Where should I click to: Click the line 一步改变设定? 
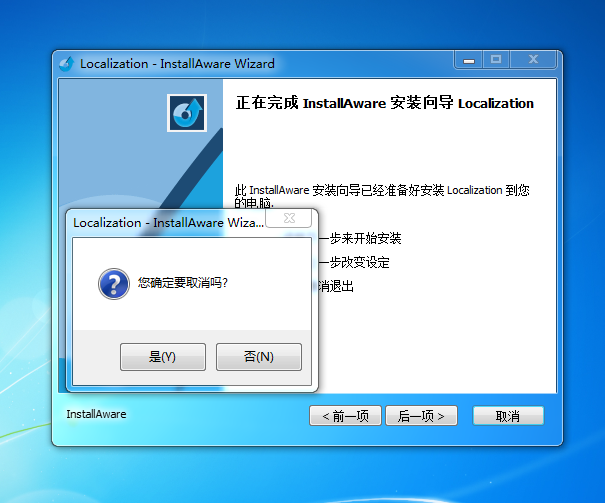354,262
